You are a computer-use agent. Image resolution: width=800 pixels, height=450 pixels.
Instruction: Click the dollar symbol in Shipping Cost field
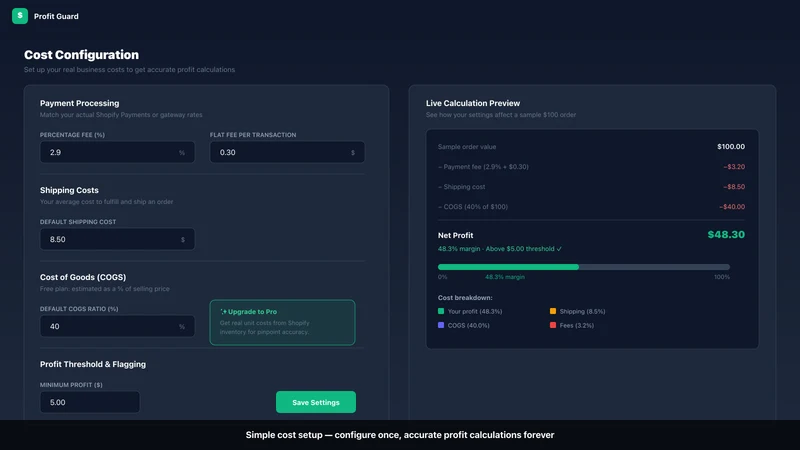pyautogui.click(x=183, y=239)
